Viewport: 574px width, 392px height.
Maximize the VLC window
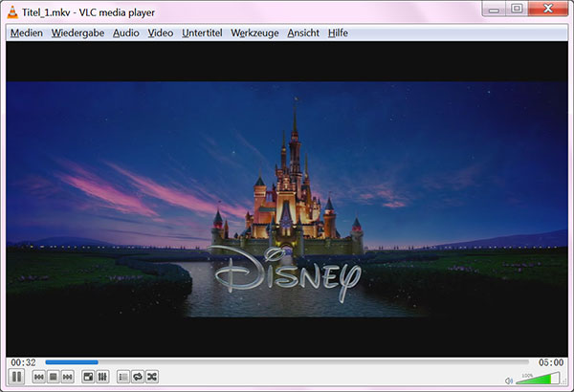[x=517, y=9]
